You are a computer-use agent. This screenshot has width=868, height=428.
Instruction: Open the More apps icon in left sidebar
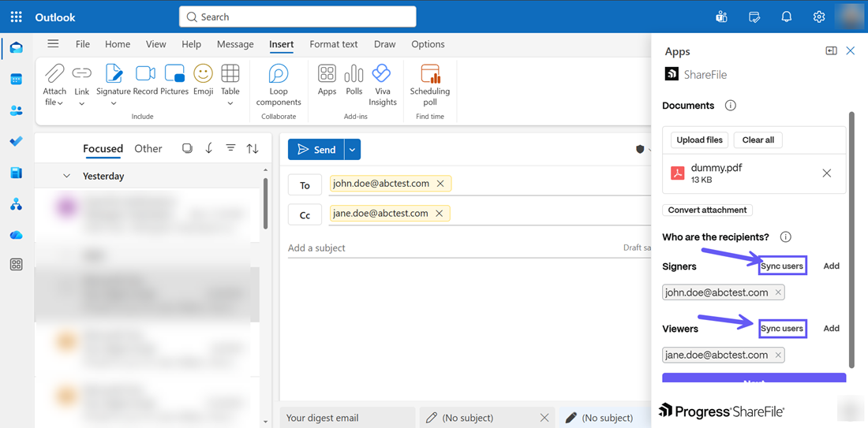click(17, 265)
